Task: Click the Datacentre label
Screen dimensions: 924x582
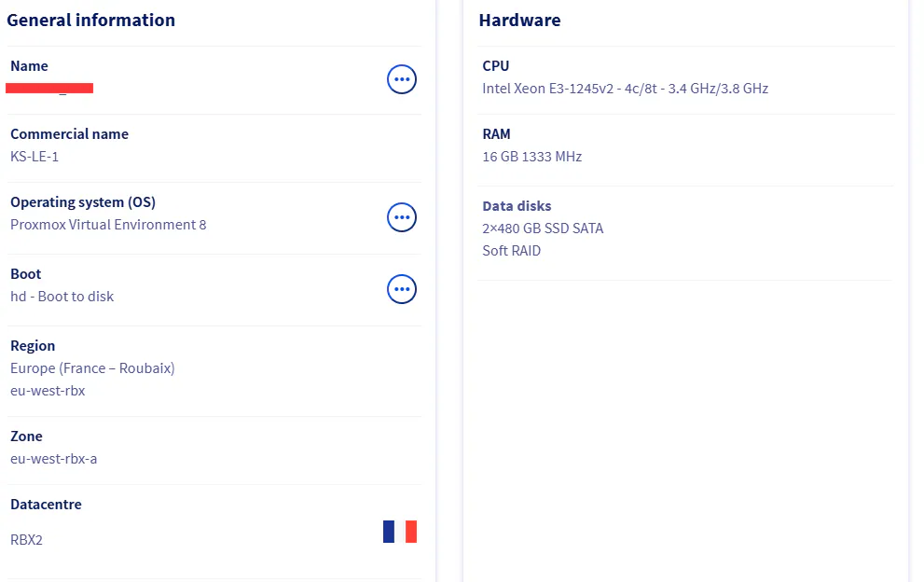Action: click(46, 505)
